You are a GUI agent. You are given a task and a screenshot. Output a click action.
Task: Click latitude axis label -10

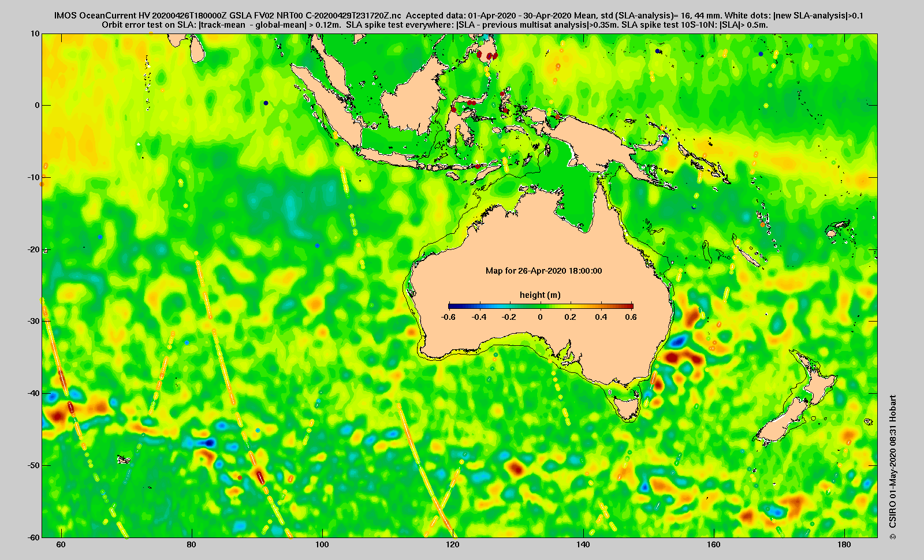pyautogui.click(x=34, y=177)
